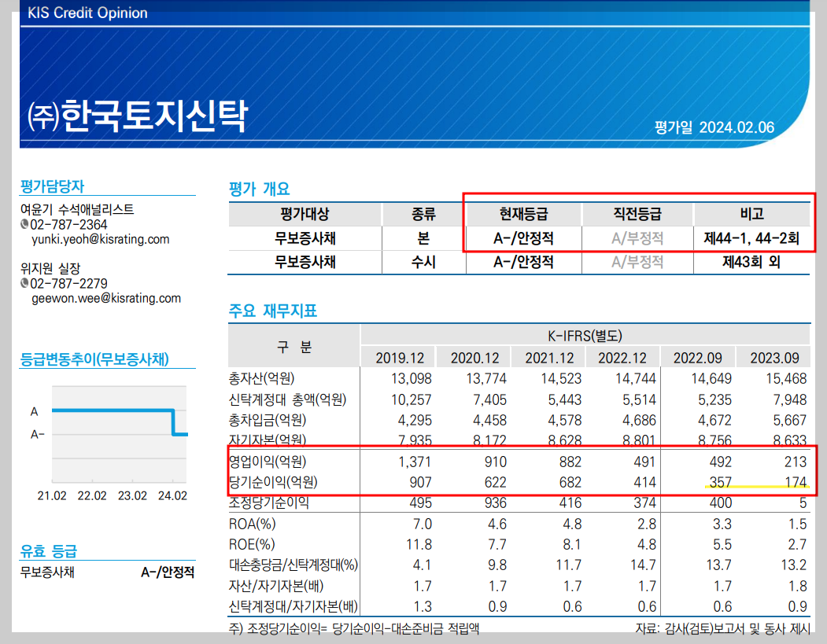
Task: Click the 비고 column header
Action: 751,214
